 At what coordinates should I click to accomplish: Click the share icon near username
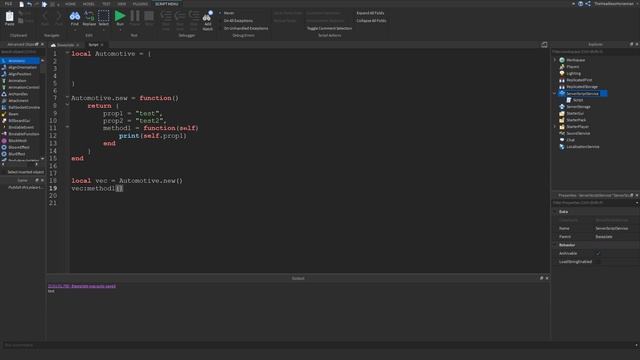(588, 4)
